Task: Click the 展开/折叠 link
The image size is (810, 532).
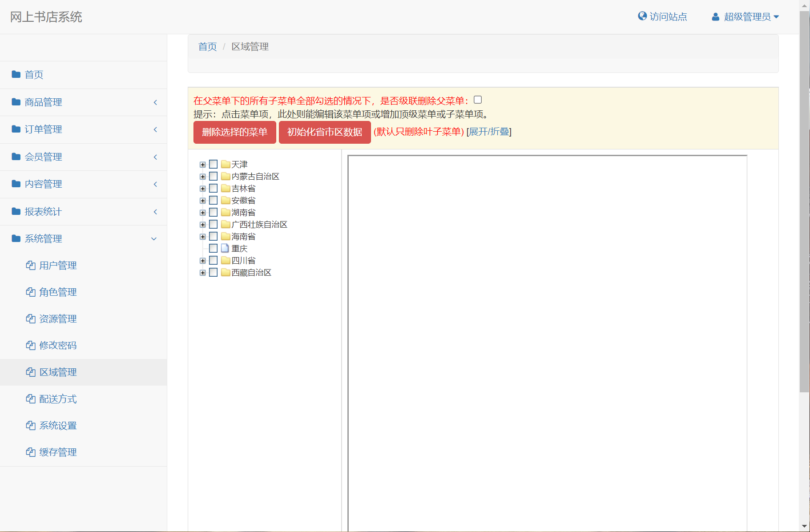Action: coord(489,132)
